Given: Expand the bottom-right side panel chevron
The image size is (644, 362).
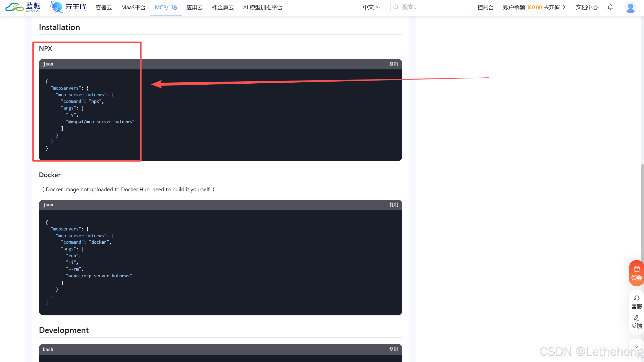Looking at the screenshot, I should pos(637,346).
